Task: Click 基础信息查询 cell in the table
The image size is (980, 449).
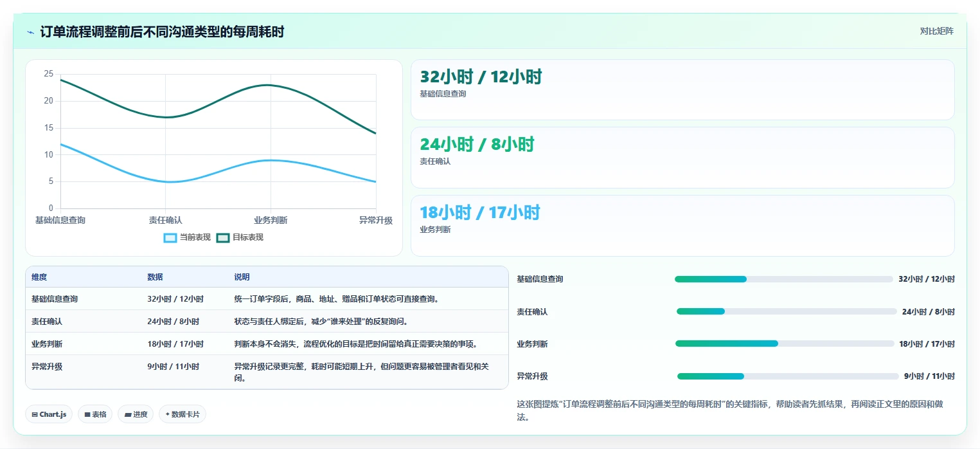Action: pyautogui.click(x=55, y=299)
